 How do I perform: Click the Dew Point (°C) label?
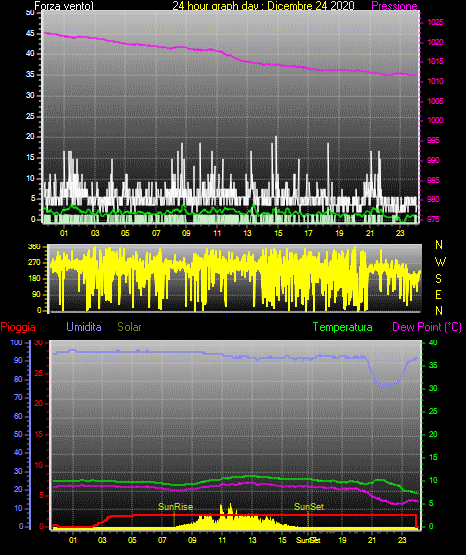click(427, 327)
